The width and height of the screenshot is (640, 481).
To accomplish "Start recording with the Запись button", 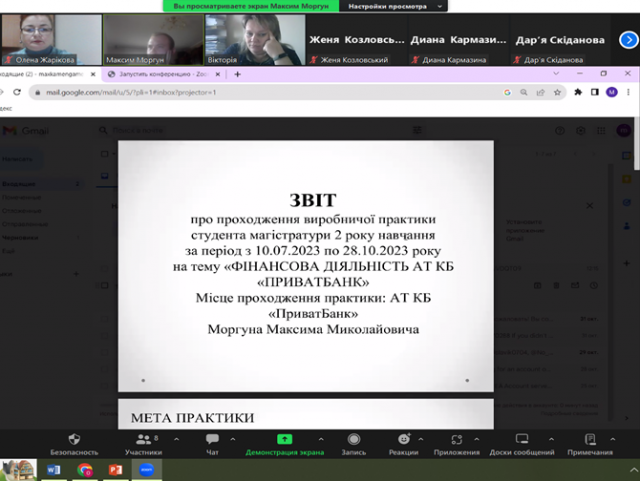I will tap(353, 444).
